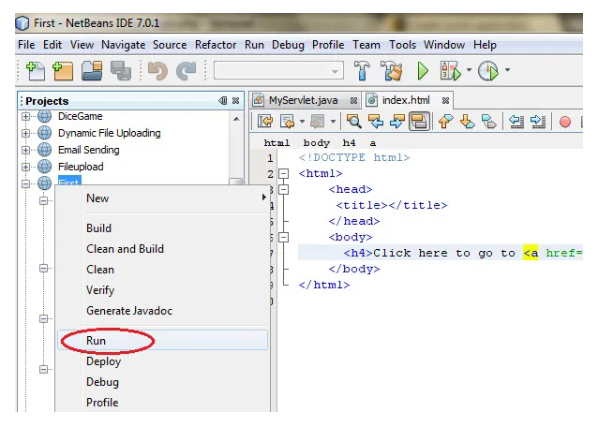Click the New Project toolbar icon
Viewport: 604px width, 434px height.
[x=63, y=71]
